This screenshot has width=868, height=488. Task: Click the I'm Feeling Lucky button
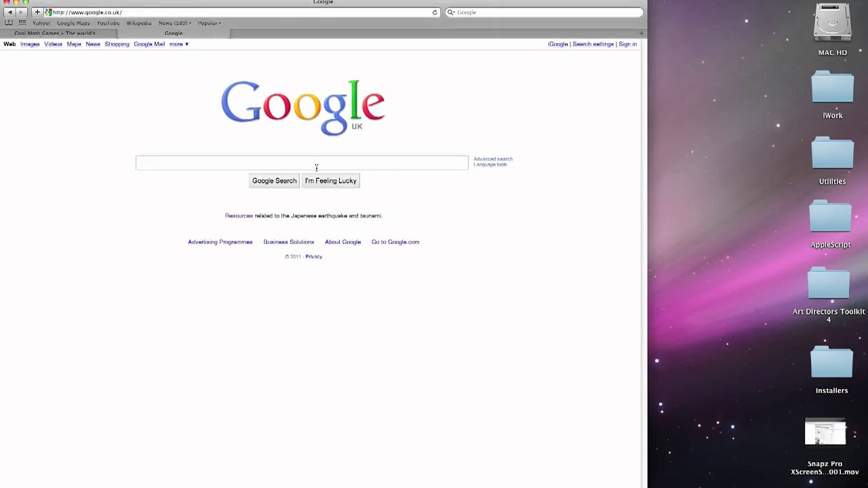[x=330, y=181]
